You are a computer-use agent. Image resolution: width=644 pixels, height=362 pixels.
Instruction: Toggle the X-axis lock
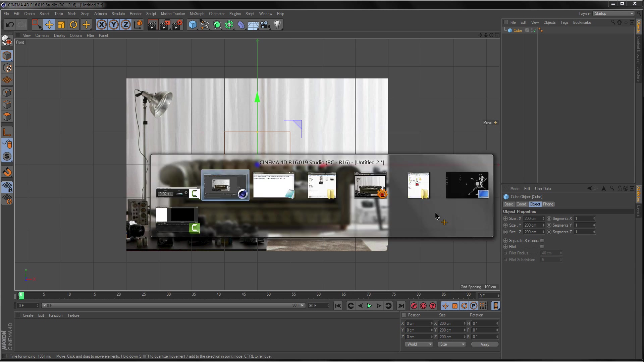pos(101,24)
